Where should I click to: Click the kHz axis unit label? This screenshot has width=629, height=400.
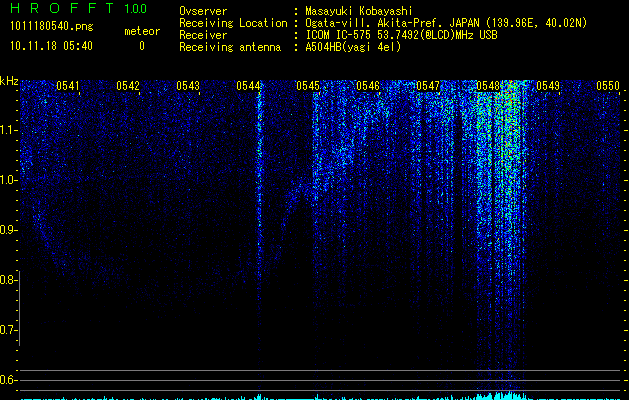9,81
